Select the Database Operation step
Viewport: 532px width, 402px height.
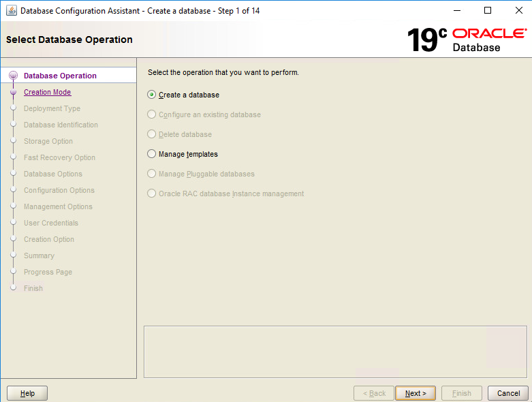point(60,76)
